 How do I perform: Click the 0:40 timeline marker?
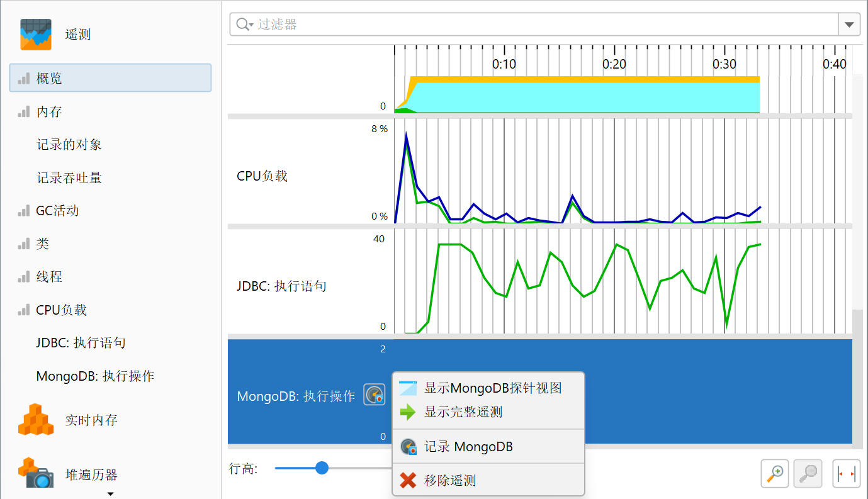pyautogui.click(x=835, y=64)
